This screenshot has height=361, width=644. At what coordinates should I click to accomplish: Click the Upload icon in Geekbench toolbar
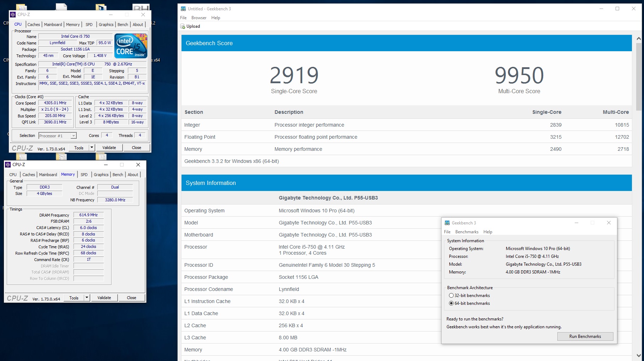[x=183, y=26]
